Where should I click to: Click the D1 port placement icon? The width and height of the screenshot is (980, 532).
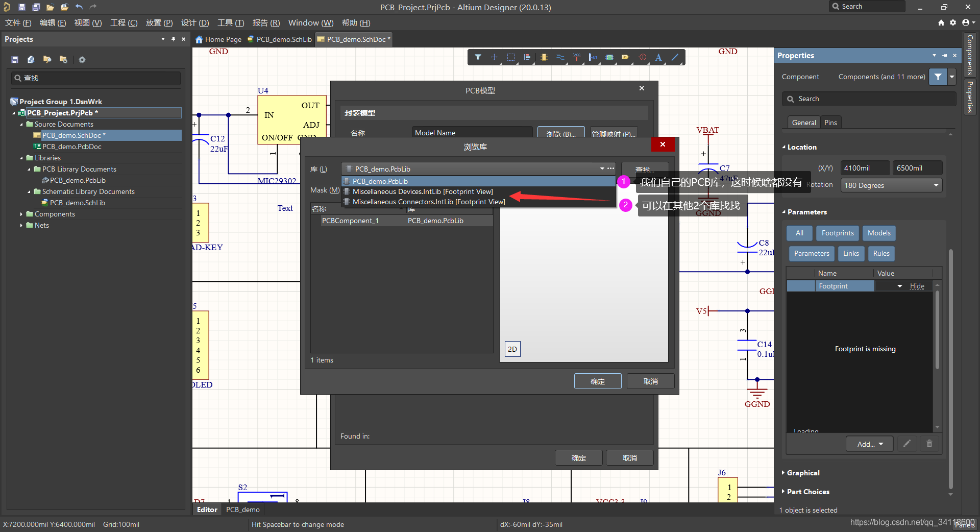(x=626, y=57)
